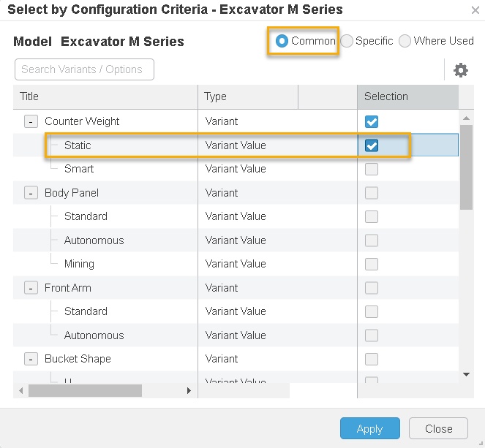This screenshot has height=448, width=485.
Task: Click the Apply button
Action: click(x=369, y=429)
